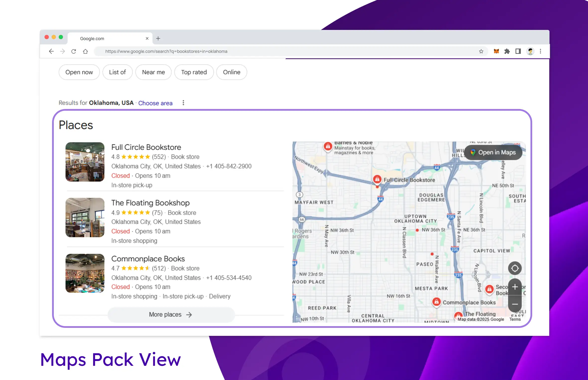The image size is (588, 380).
Task: Open the Full Circle Bookstore listing title
Action: (x=146, y=147)
